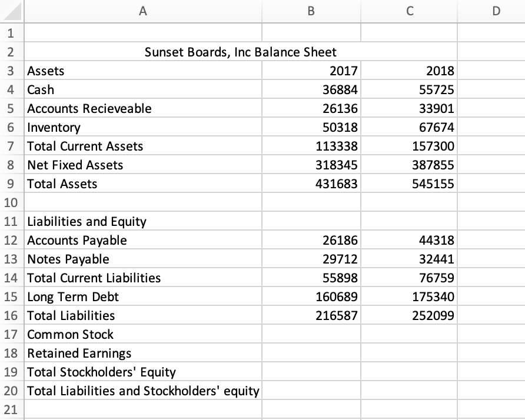Select the 2018 header cell
This screenshot has width=525, height=420.
[409, 71]
